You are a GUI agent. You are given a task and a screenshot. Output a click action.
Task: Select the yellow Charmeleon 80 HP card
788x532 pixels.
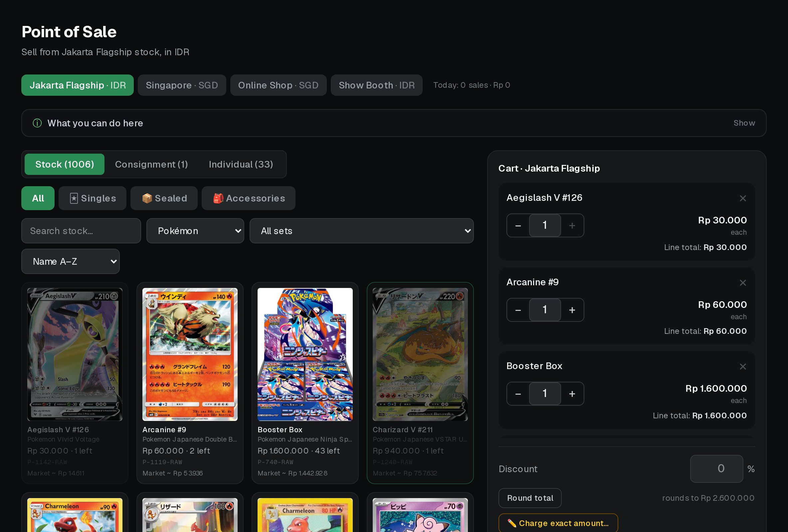[305, 515]
